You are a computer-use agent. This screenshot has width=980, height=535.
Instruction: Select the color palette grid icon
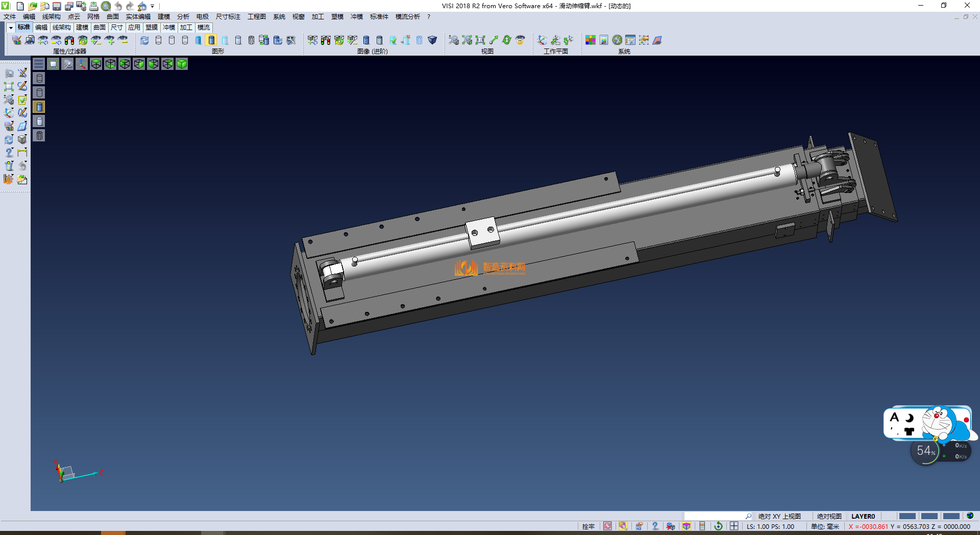[x=591, y=40]
